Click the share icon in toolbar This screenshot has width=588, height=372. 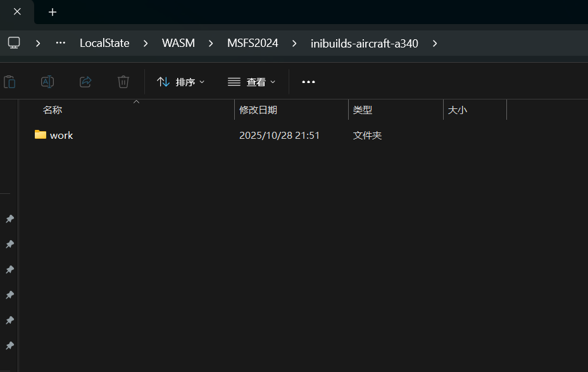[85, 82]
